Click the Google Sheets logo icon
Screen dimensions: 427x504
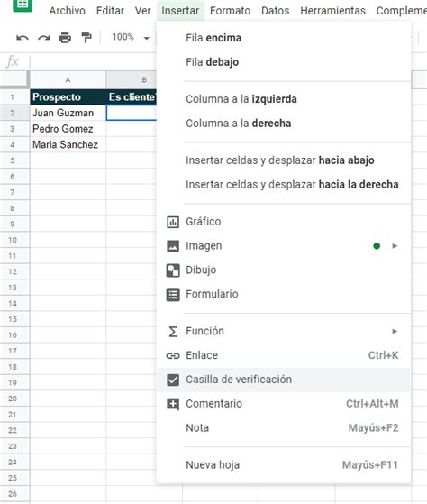point(23,5)
